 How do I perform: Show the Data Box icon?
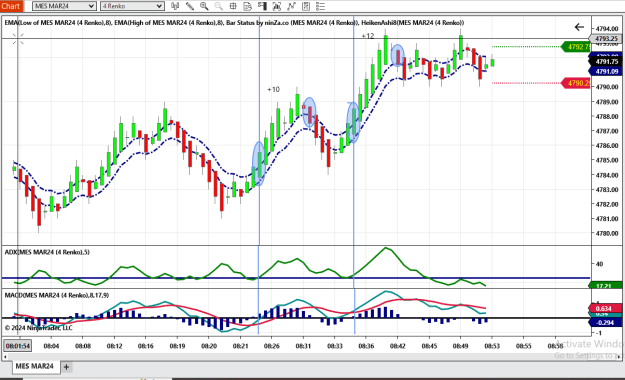tap(248, 6)
